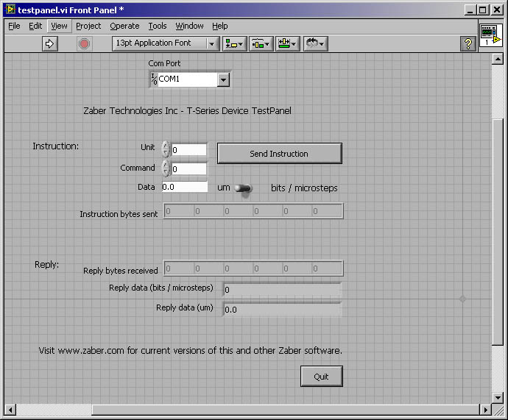Click the Reply data (um) indicator

(282, 310)
